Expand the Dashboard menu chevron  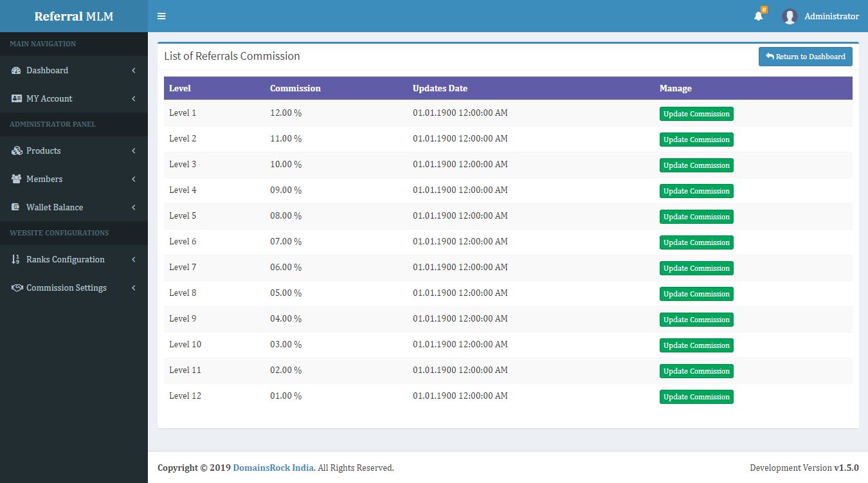click(134, 71)
